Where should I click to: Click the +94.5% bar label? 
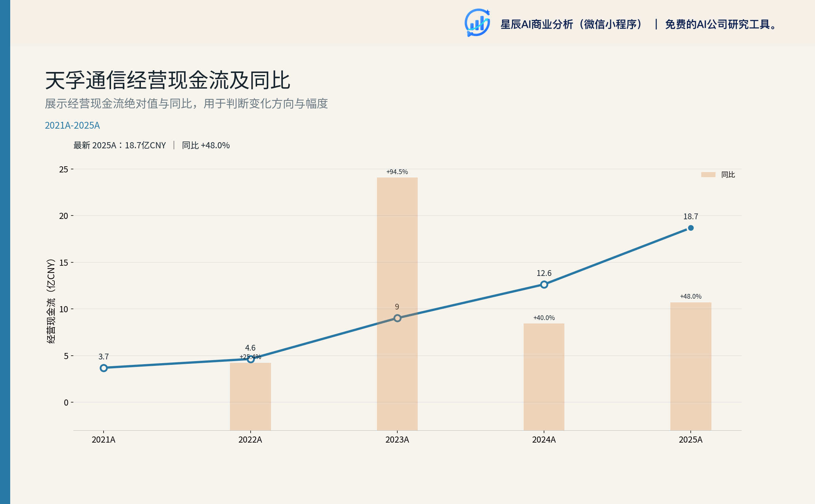(397, 172)
